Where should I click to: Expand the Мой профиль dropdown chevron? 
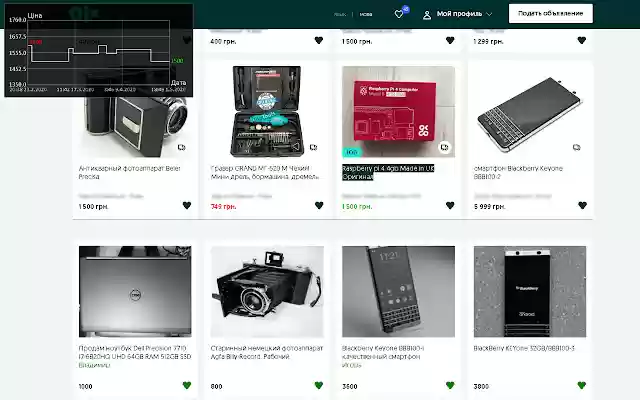point(489,14)
